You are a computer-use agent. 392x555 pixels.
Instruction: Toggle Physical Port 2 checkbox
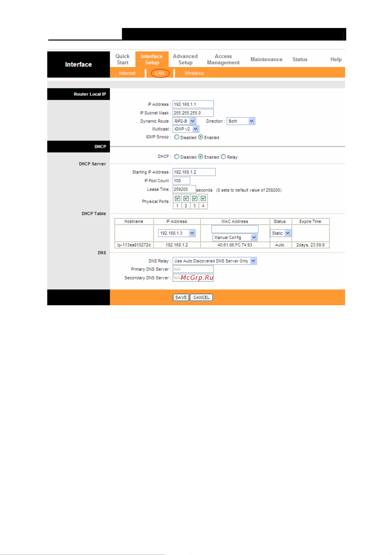coord(186,199)
